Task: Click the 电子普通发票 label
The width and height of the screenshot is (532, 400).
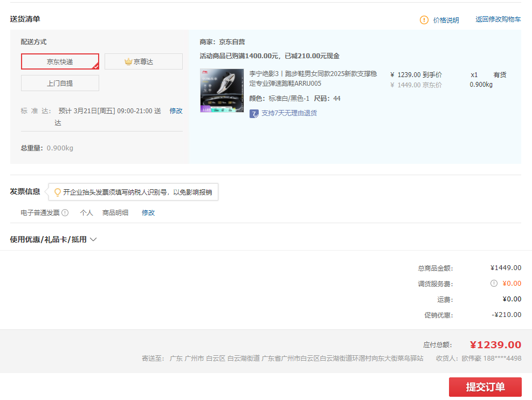Action: 40,213
